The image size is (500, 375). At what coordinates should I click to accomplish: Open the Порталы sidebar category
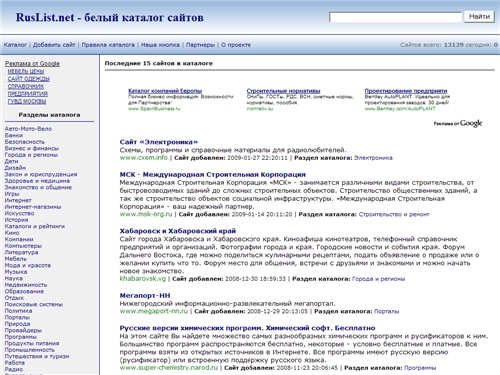click(17, 317)
